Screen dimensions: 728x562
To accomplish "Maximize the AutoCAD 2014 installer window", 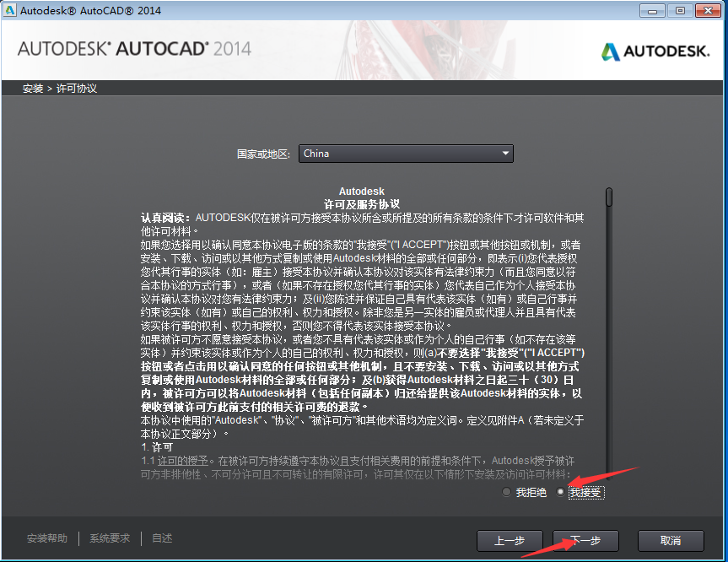I will point(680,11).
